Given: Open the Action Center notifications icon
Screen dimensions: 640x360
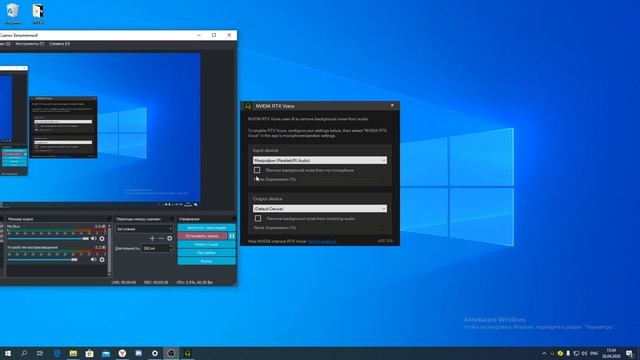Looking at the screenshot, I should 629,353.
